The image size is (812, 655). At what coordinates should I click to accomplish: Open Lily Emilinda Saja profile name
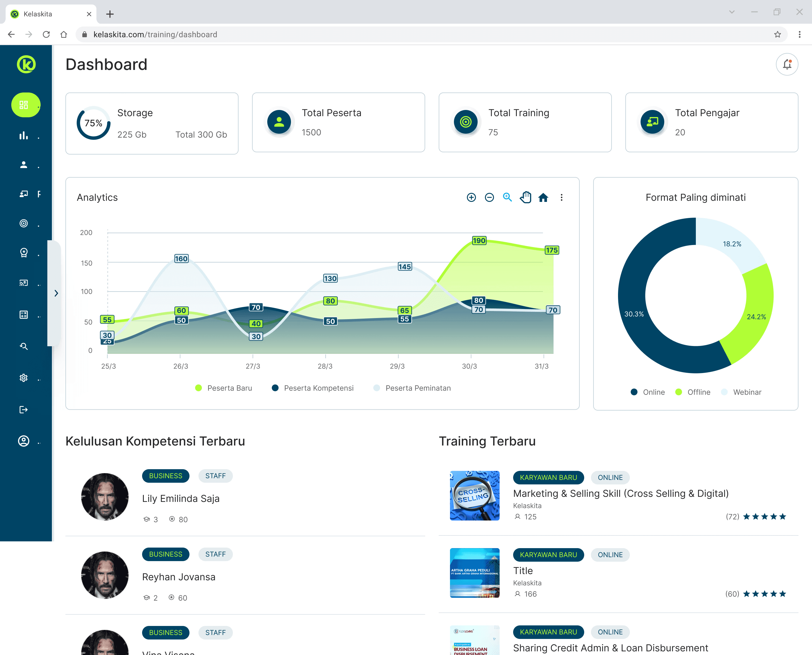point(181,499)
